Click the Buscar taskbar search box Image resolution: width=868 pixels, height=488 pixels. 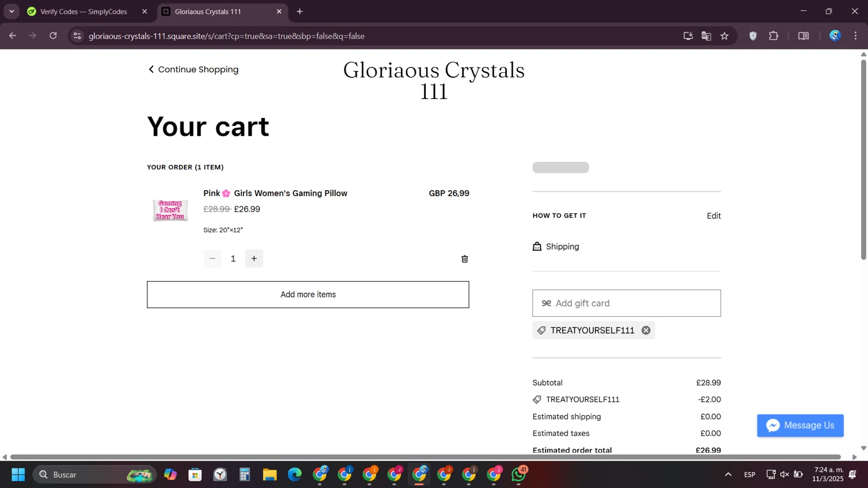(94, 475)
